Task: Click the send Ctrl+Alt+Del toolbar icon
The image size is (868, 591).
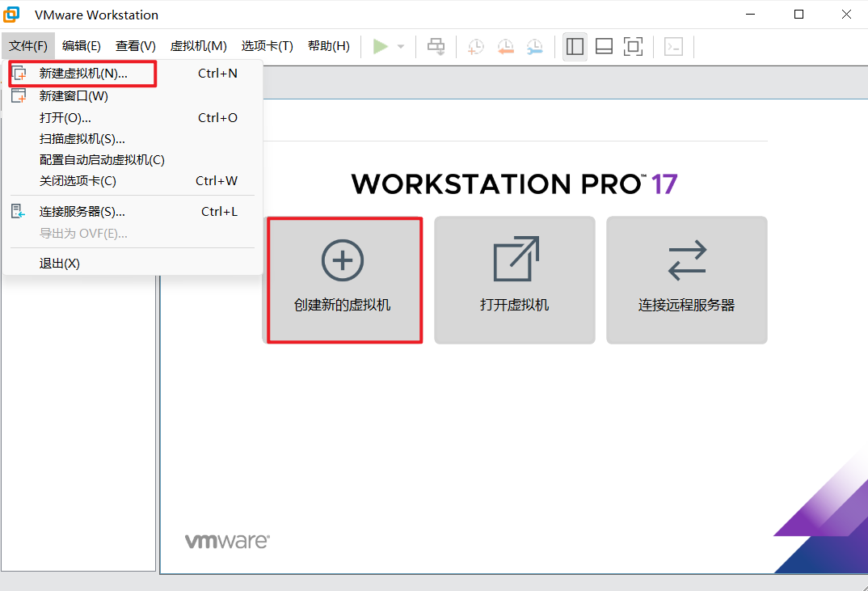Action: click(x=436, y=47)
